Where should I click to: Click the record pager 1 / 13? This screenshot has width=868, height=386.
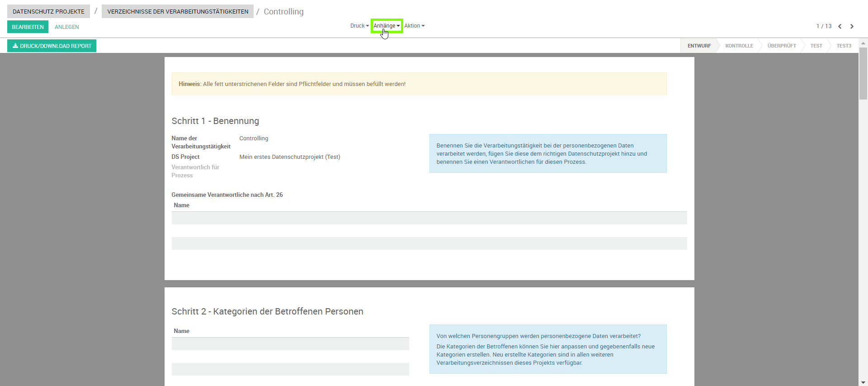[824, 26]
